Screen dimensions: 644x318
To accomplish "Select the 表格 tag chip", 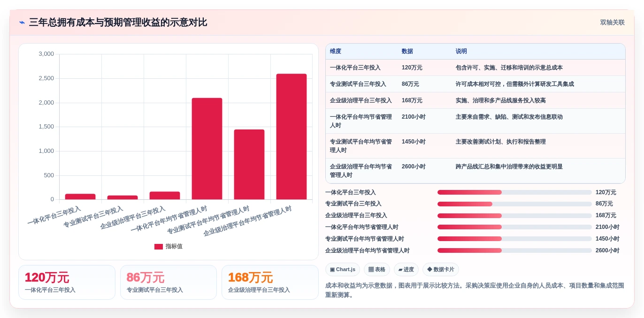I will [x=377, y=269].
